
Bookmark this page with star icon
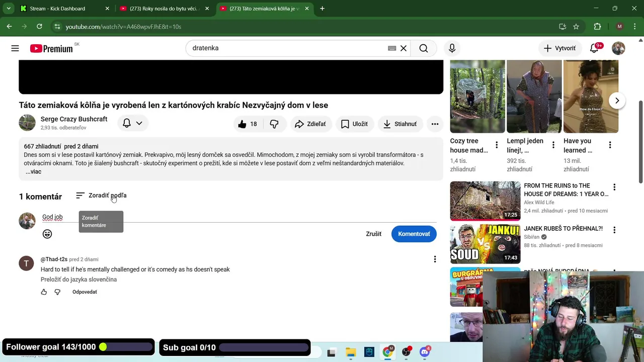[576, 27]
